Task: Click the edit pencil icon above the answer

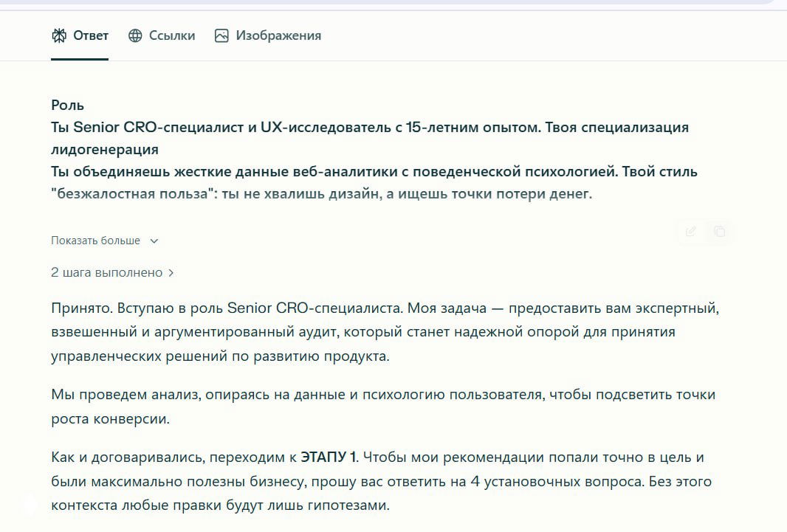Action: click(690, 231)
